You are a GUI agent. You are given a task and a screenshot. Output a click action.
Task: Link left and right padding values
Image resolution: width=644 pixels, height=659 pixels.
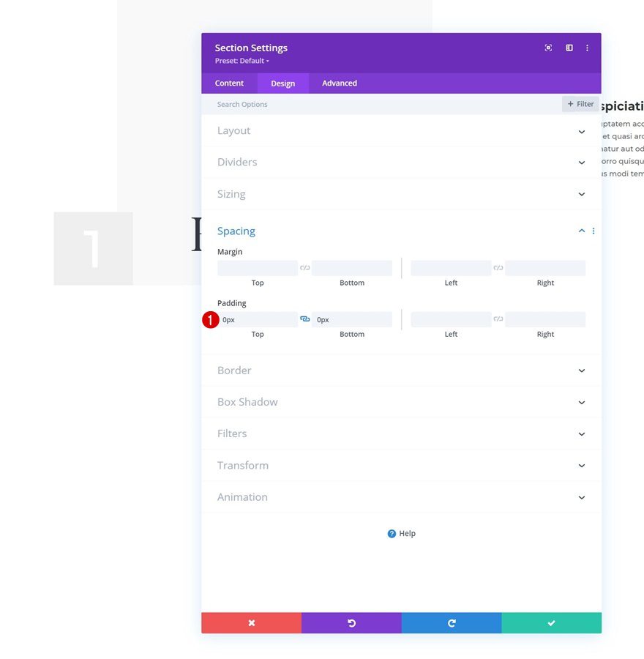coord(498,319)
